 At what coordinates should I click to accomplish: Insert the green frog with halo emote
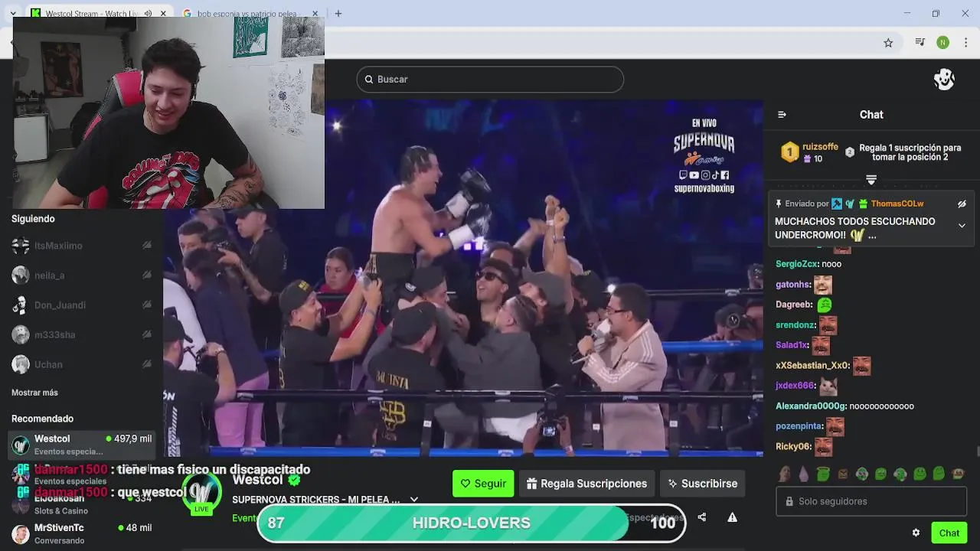823,474
